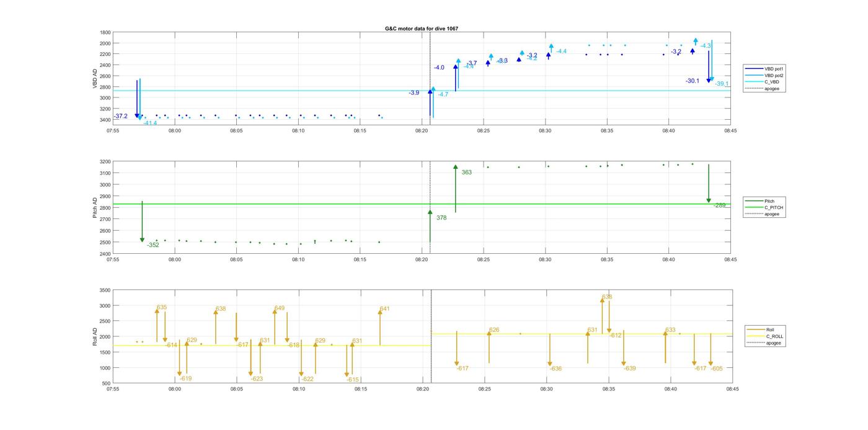Click the "633" roll data label
This screenshot has height=430, width=868.
pos(670,330)
